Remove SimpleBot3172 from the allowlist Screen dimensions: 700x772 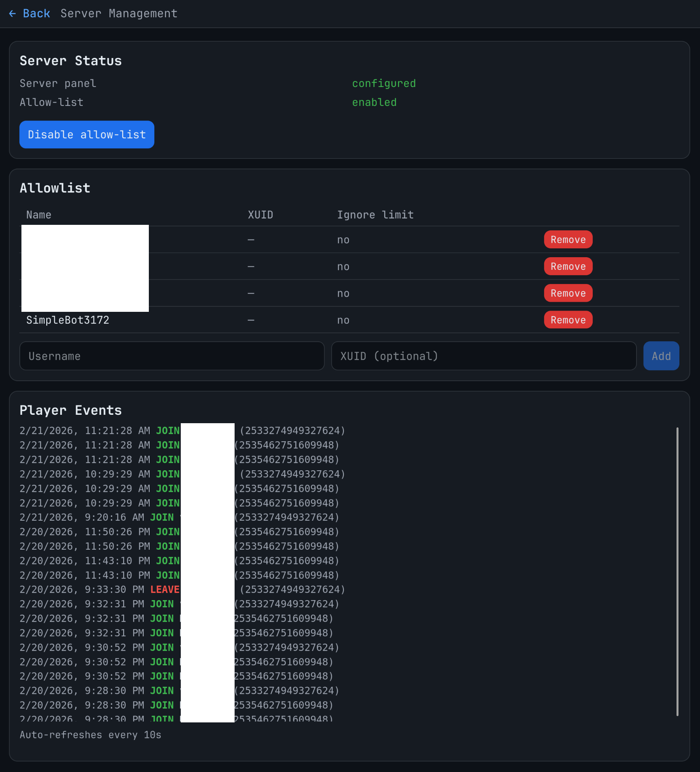click(568, 320)
